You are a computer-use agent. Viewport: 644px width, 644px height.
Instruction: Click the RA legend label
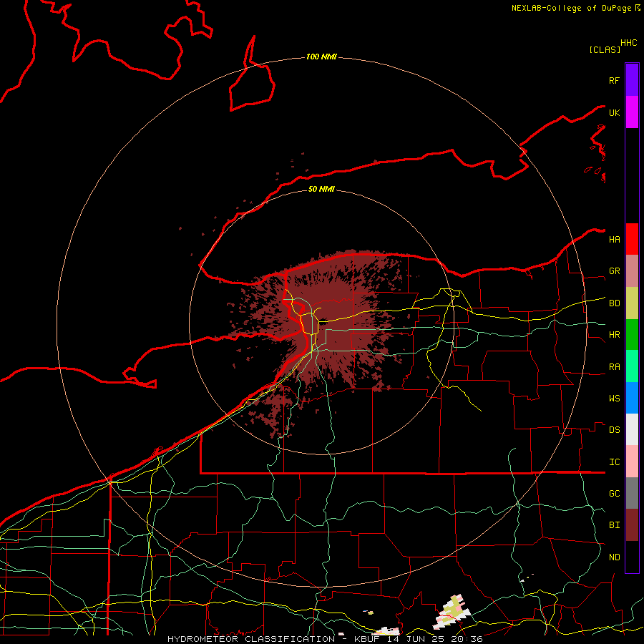pyautogui.click(x=614, y=367)
